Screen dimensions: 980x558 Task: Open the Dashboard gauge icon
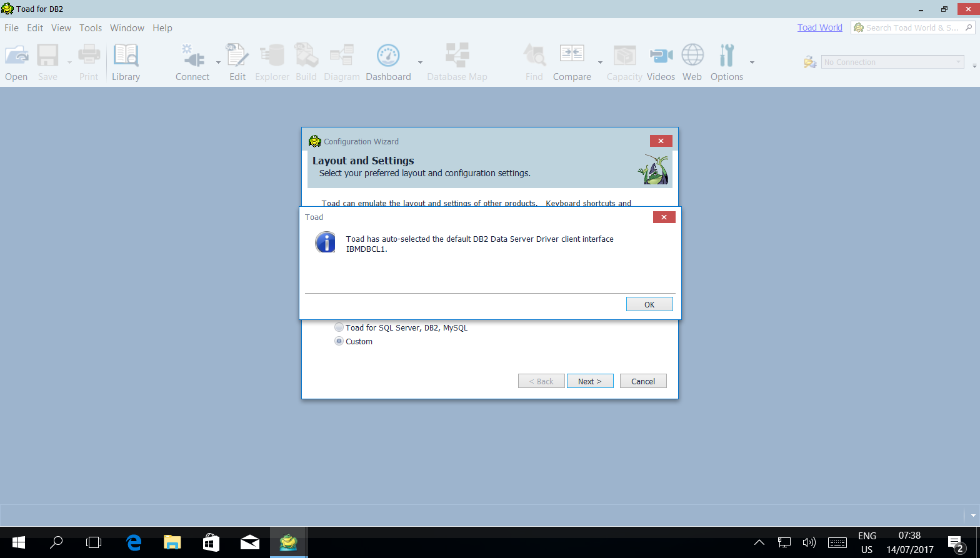click(388, 56)
